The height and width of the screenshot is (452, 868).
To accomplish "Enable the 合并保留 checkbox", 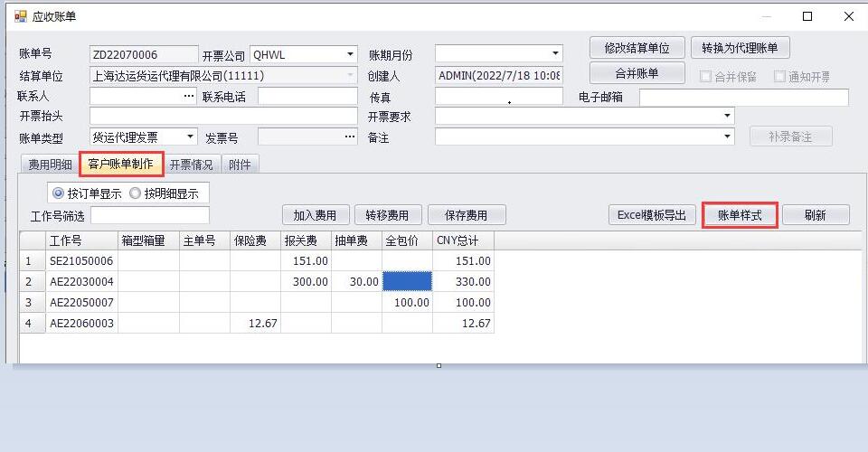I will pos(706,77).
